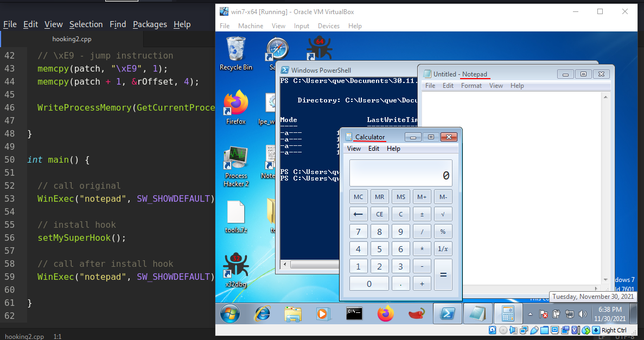
Task: Launch the x64dbg bug icon on desktop
Action: (x=319, y=48)
